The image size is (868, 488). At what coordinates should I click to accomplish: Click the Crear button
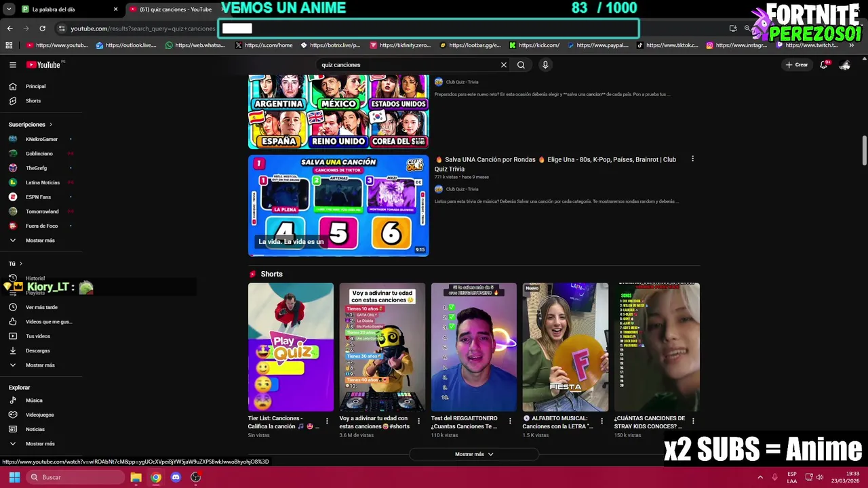click(797, 65)
